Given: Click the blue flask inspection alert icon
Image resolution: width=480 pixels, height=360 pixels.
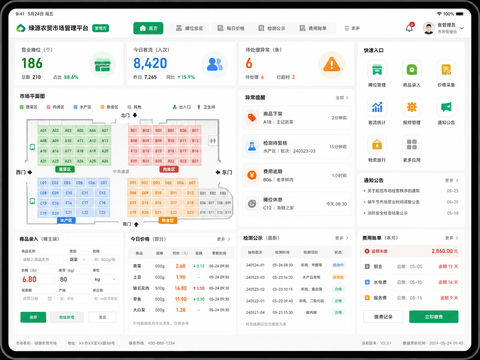Looking at the screenshot, I should point(252,146).
